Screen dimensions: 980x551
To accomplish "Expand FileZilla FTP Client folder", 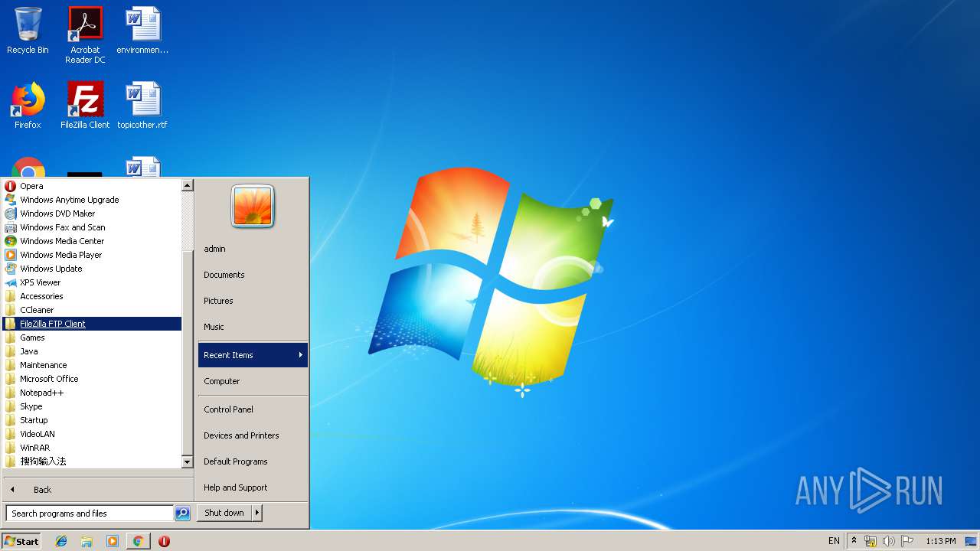I will coord(92,324).
